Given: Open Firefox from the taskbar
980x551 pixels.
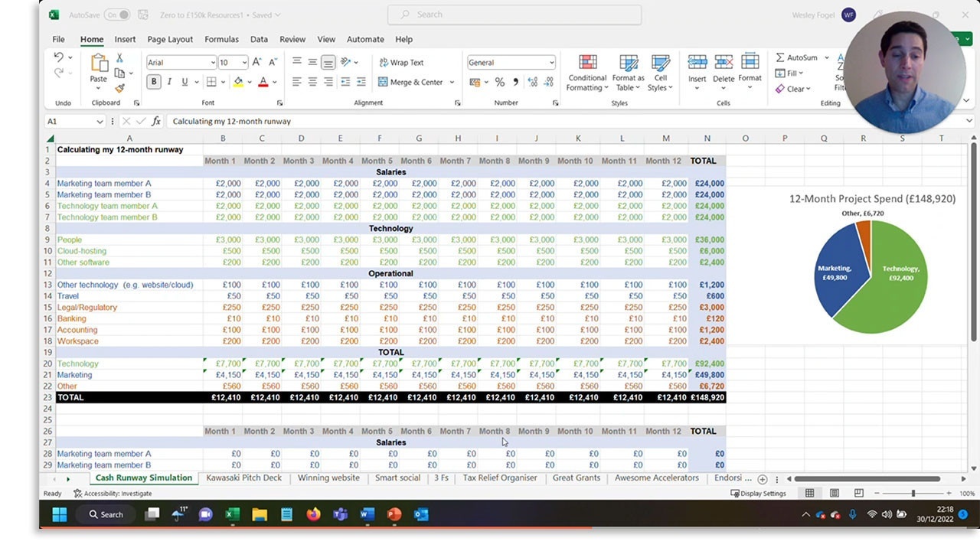Looking at the screenshot, I should [313, 514].
